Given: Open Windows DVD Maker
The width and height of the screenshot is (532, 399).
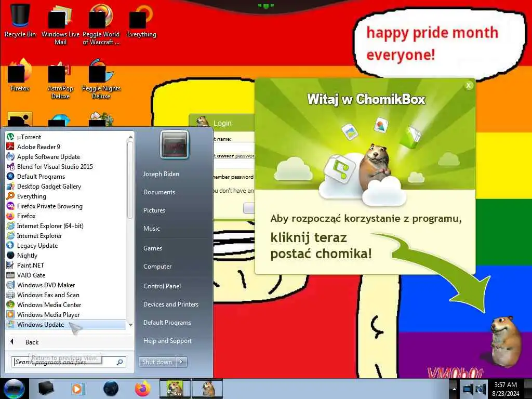Looking at the screenshot, I should click(x=65, y=285).
